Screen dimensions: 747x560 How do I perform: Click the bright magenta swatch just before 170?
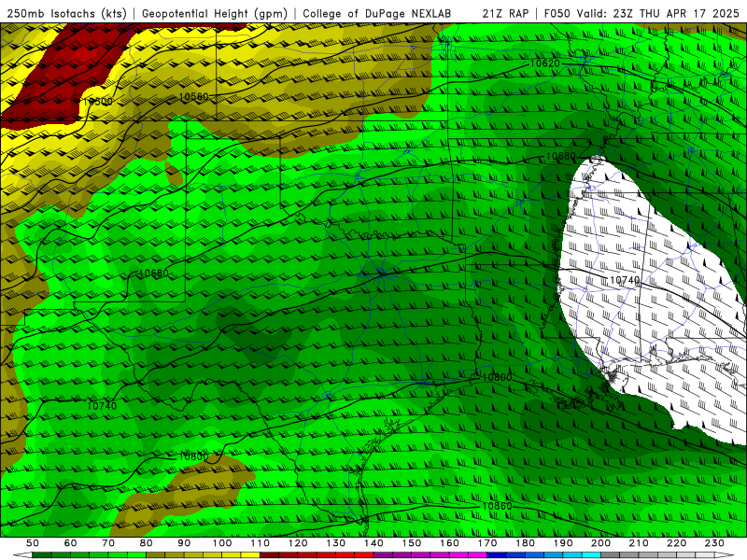tap(478, 555)
